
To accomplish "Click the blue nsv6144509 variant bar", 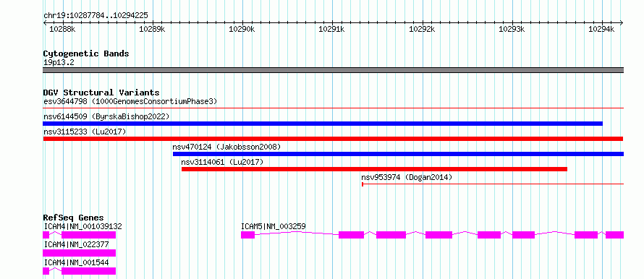I will point(323,124).
